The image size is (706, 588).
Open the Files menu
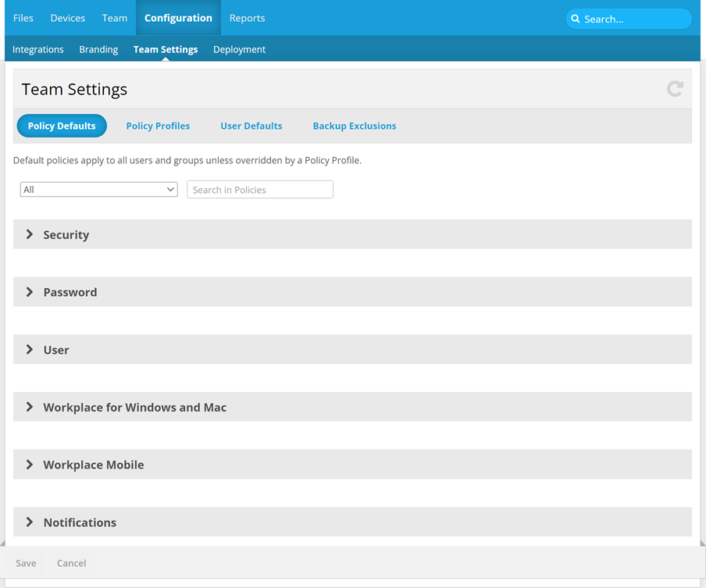coord(23,18)
